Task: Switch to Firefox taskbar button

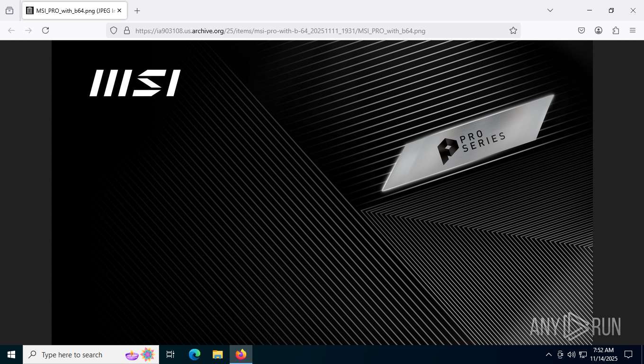Action: click(x=241, y=355)
